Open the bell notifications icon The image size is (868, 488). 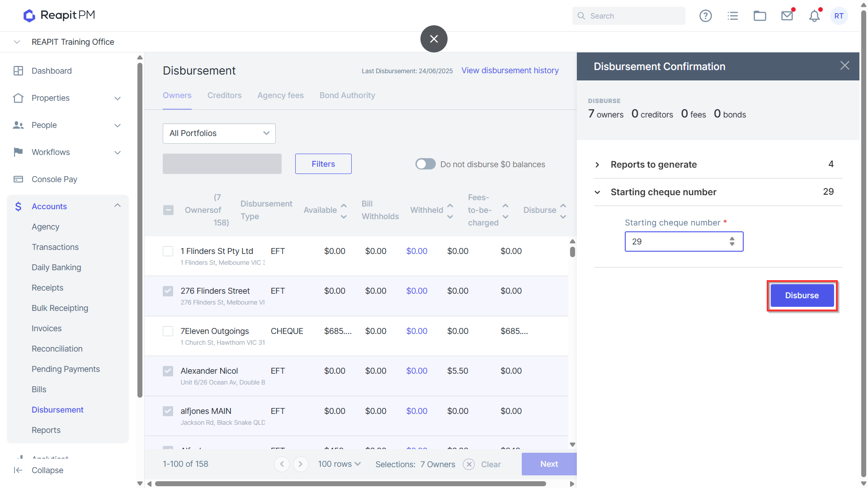pos(814,16)
